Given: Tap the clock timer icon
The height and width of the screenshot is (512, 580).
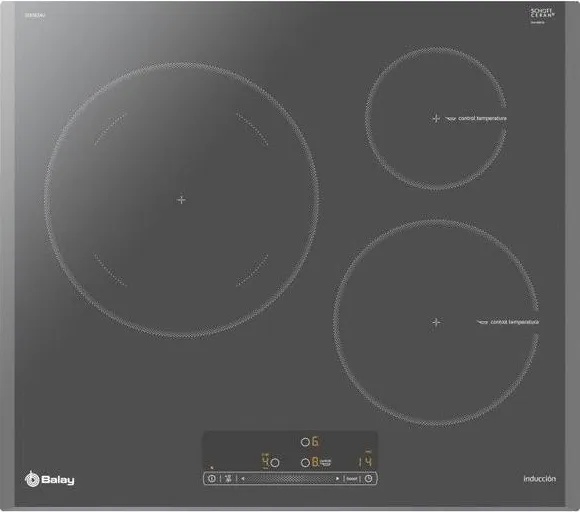Looking at the screenshot, I should coord(368,478).
